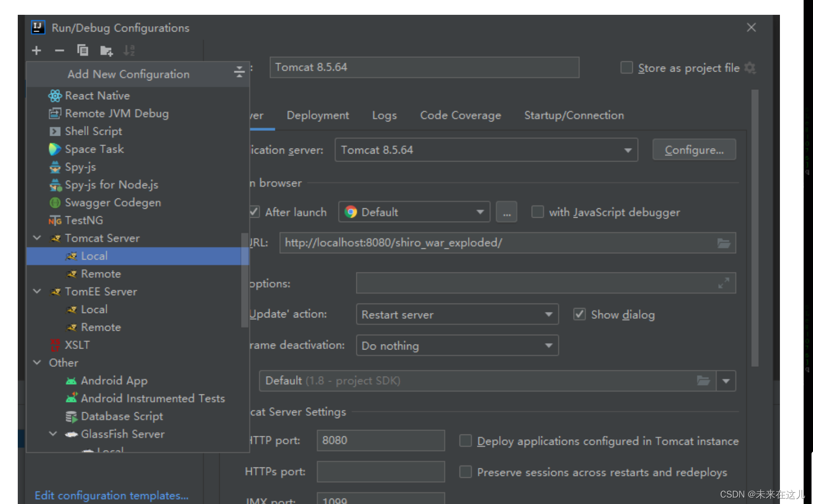Enable the Store as project file checkbox
The width and height of the screenshot is (813, 504).
(626, 68)
